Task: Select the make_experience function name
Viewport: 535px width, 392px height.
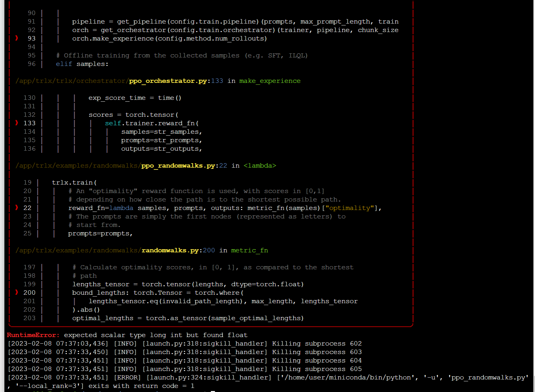Action: click(x=269, y=81)
